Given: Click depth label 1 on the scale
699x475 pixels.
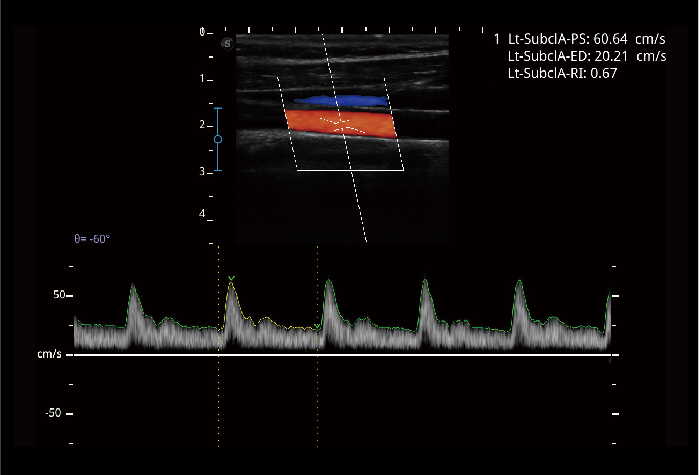Looking at the screenshot, I should coord(202,78).
